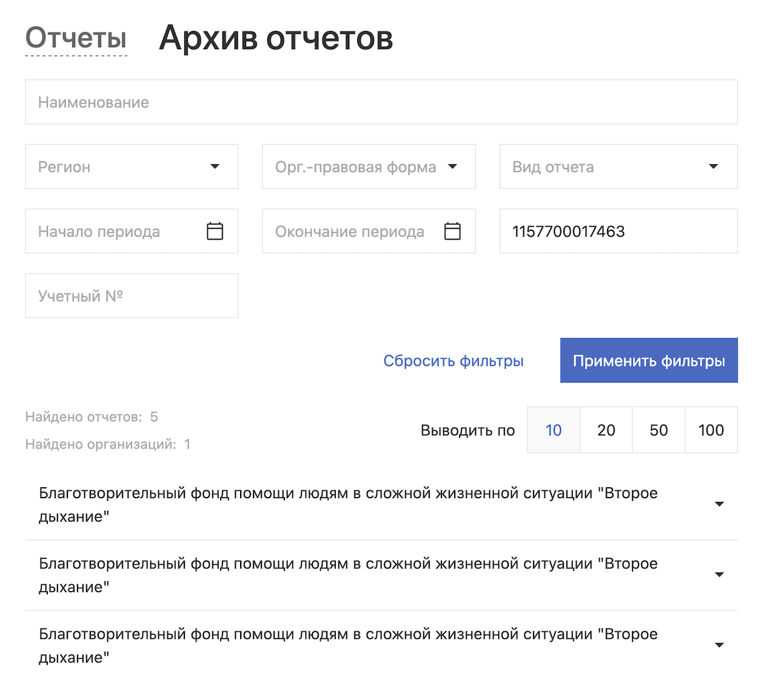The image size is (764, 700).
Task: Expand the third Второе дыхание report row
Action: point(381,645)
